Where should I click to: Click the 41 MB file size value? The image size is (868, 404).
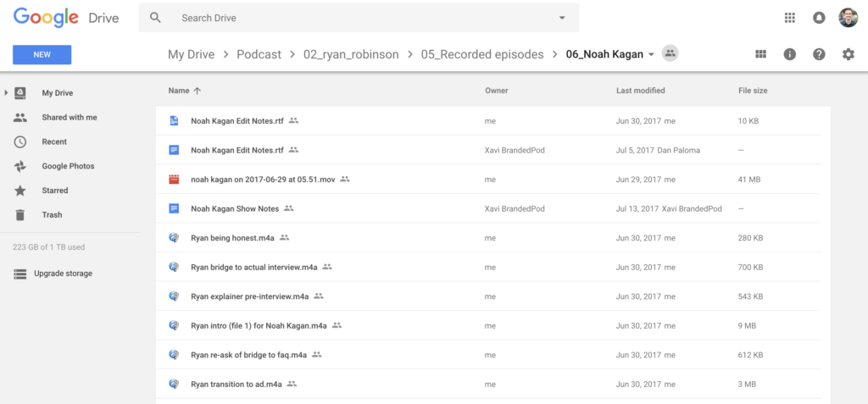point(748,180)
